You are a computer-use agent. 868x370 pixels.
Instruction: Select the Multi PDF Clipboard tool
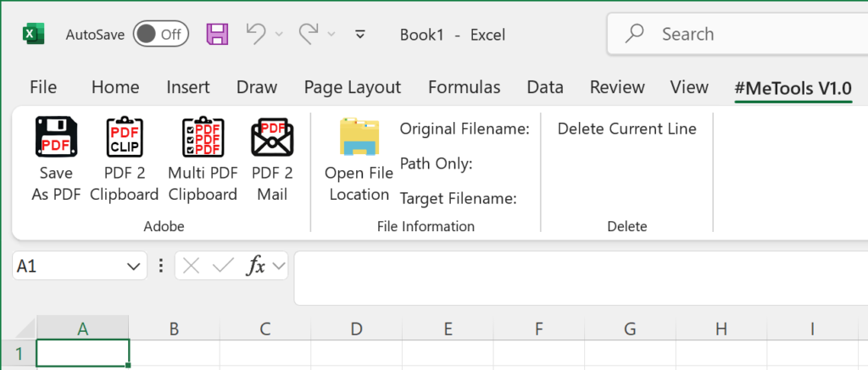tap(203, 138)
